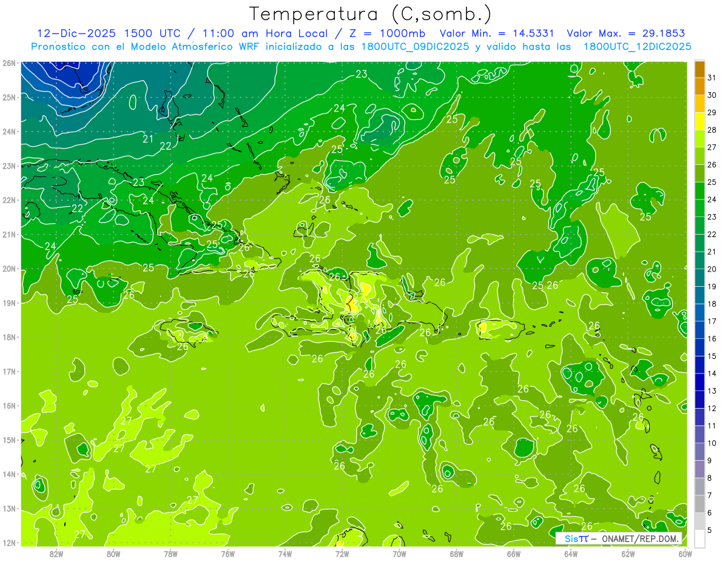The image size is (728, 562).
Task: Click the '14N' latitude axis label
Action: click(x=9, y=474)
